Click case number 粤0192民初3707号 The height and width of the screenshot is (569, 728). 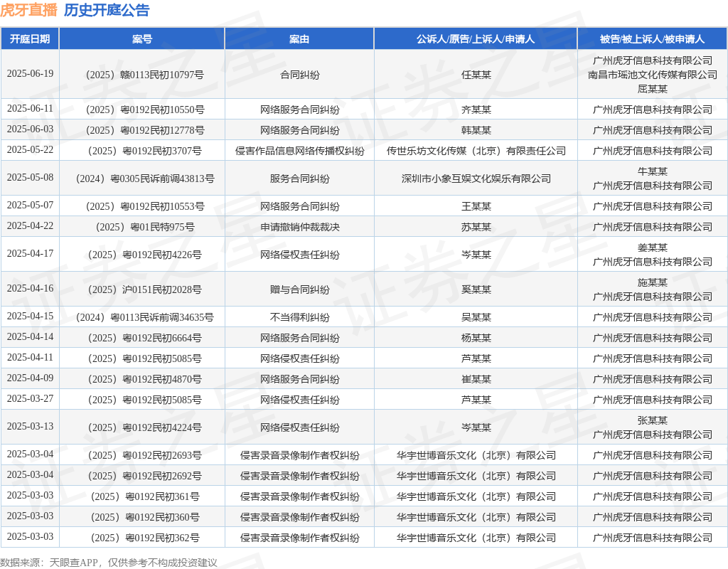click(x=145, y=151)
